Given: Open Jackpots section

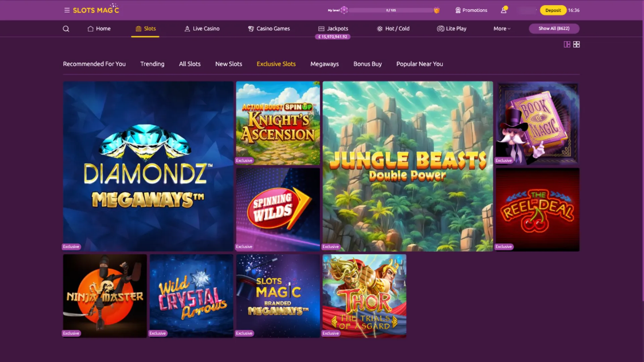Looking at the screenshot, I should (x=333, y=28).
